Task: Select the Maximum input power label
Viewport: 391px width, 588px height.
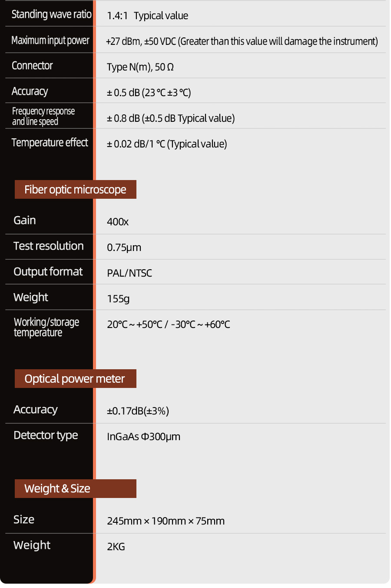Action: click(x=50, y=40)
